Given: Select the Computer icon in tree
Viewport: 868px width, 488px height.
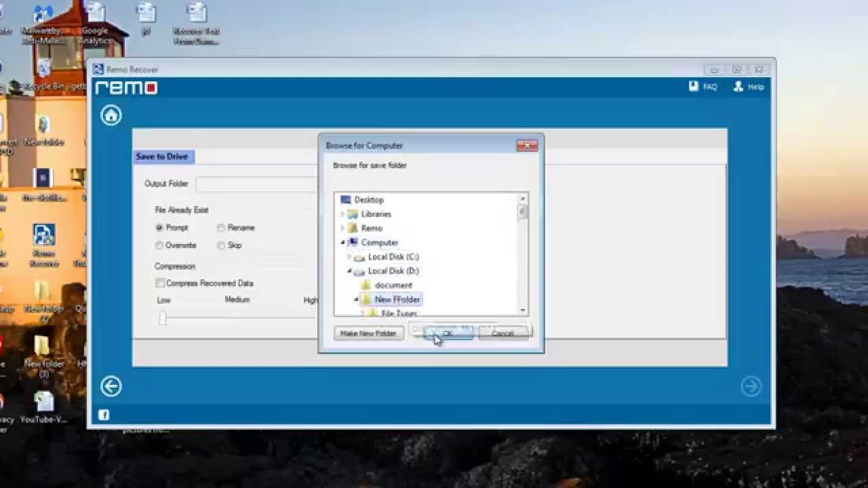Looking at the screenshot, I should click(x=353, y=243).
